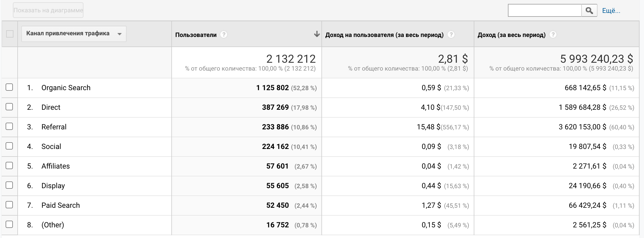Check the Social row checkbox
The height and width of the screenshot is (238, 644).
pyautogui.click(x=9, y=146)
